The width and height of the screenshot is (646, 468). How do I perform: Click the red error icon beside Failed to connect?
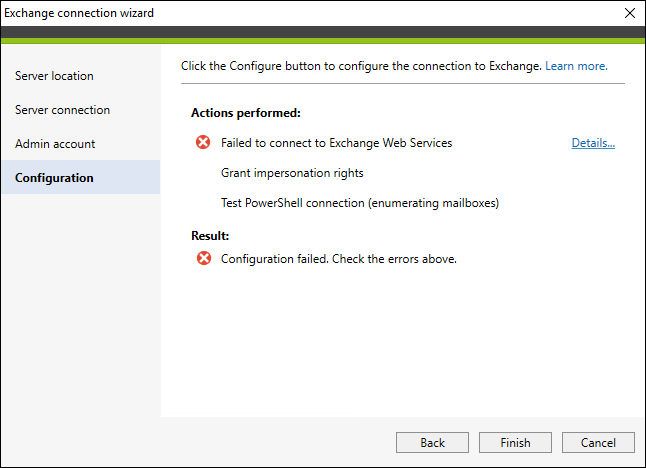[203, 142]
